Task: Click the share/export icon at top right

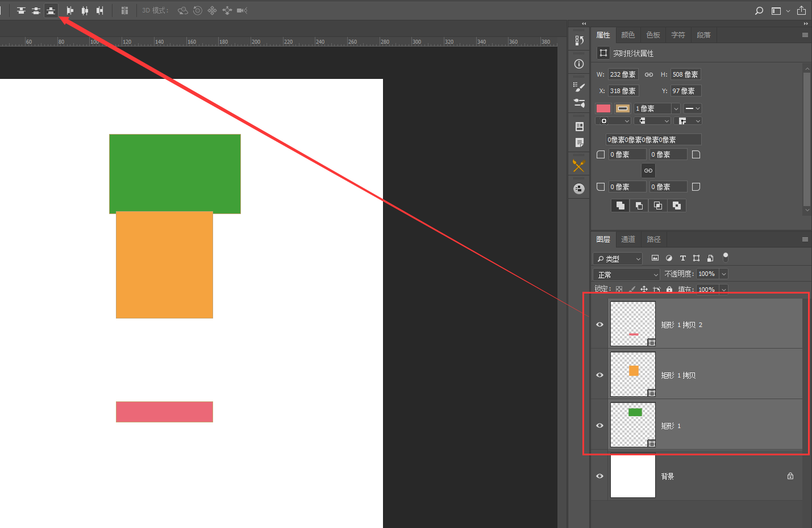Action: [x=801, y=10]
